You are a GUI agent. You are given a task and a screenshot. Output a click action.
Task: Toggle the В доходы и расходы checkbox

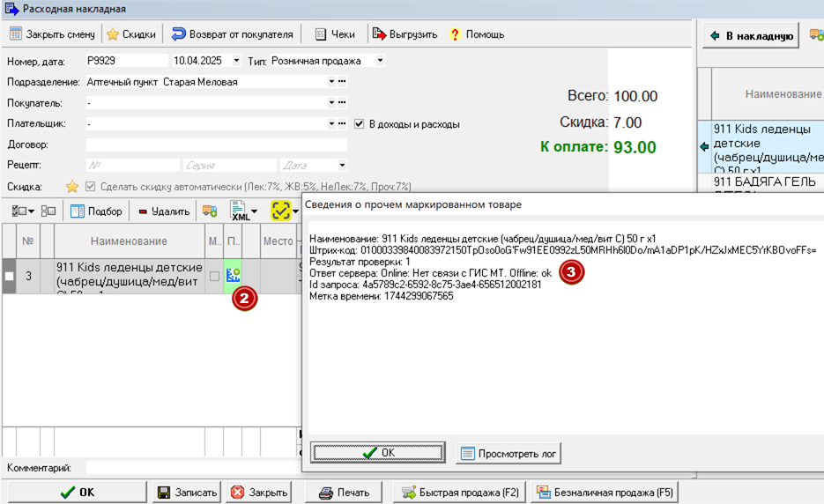click(359, 124)
